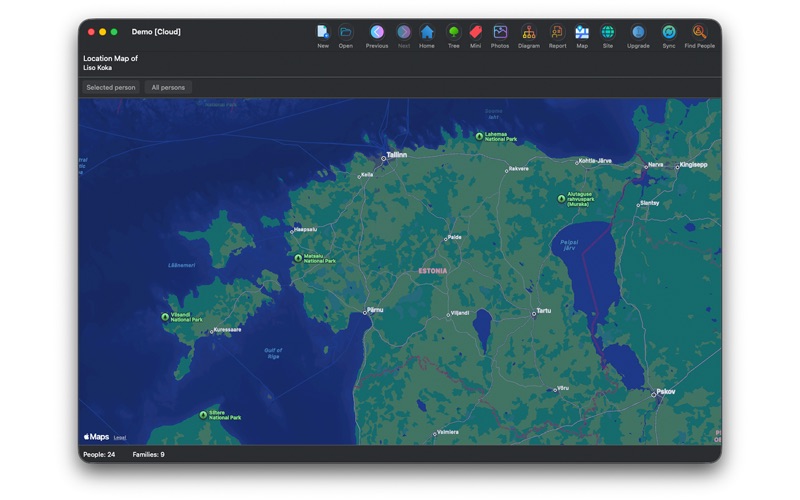Open the Legal link on the map
Image resolution: width=800 pixels, height=500 pixels.
[120, 438]
